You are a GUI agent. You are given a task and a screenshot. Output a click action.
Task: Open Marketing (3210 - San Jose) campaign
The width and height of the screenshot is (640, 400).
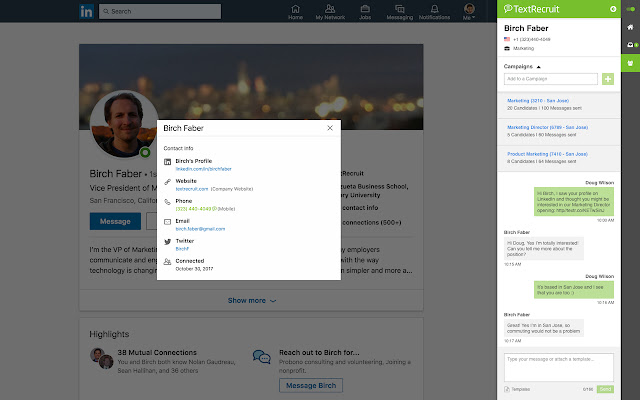point(538,100)
